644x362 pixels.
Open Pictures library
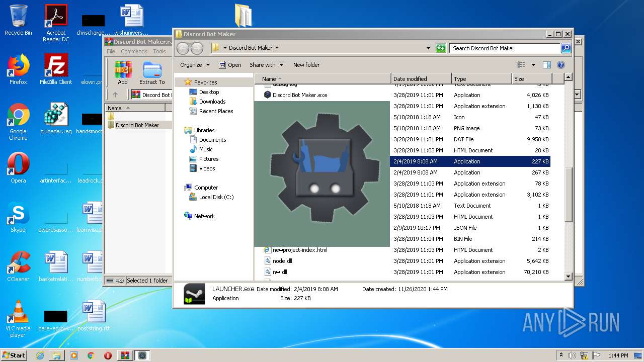point(209,159)
